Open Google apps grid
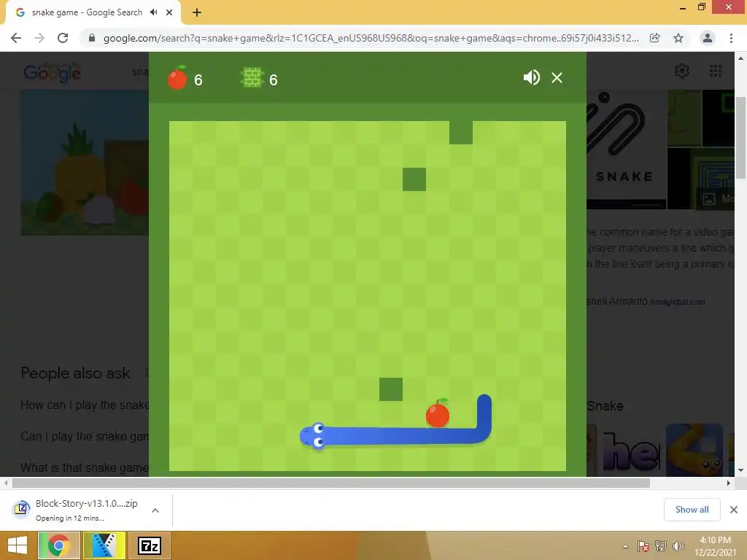Image resolution: width=747 pixels, height=560 pixels. click(715, 71)
